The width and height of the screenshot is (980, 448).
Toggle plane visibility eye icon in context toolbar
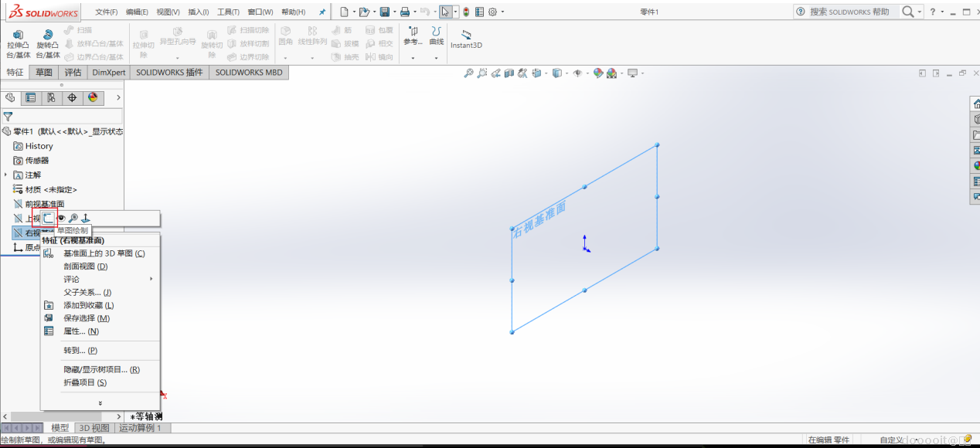click(61, 219)
